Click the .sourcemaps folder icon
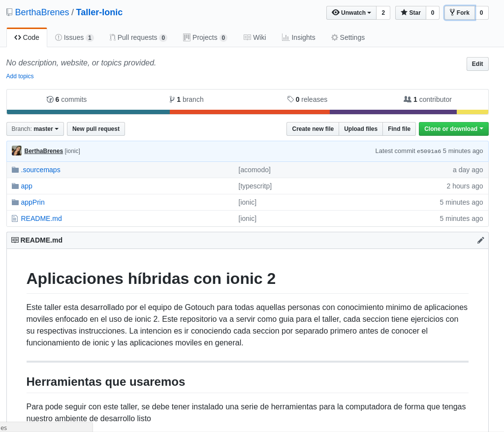The image size is (504, 432). pos(15,170)
